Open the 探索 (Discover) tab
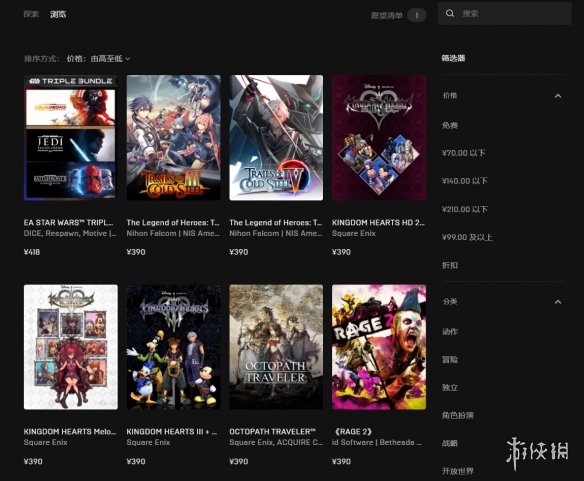 (31, 14)
